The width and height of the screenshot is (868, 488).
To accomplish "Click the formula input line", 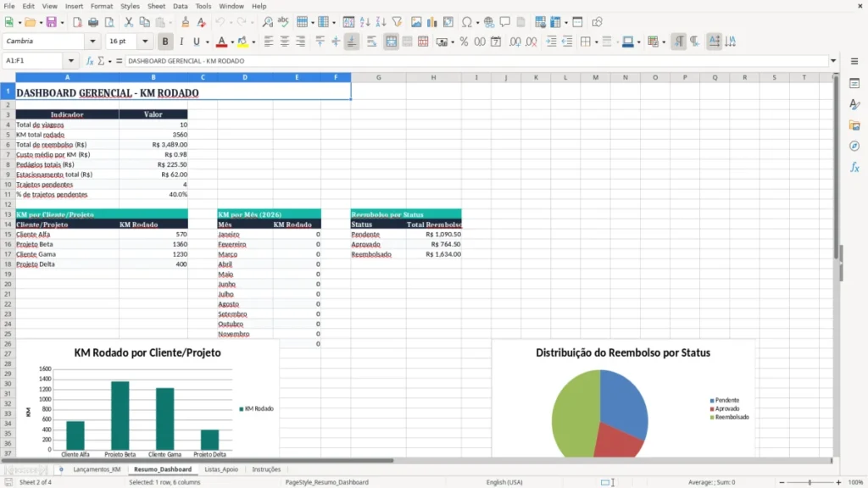I will point(476,61).
